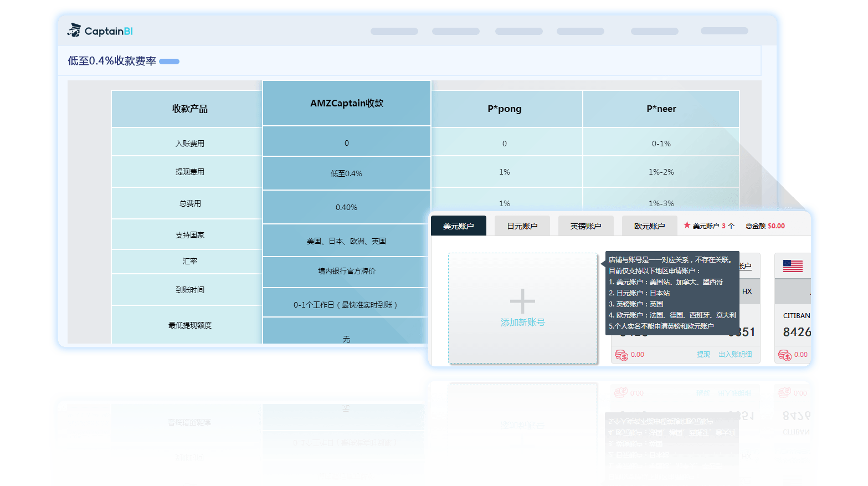The height and width of the screenshot is (486, 868).
Task: Click the heading 低至0.4%收款费率
Action: pyautogui.click(x=112, y=61)
